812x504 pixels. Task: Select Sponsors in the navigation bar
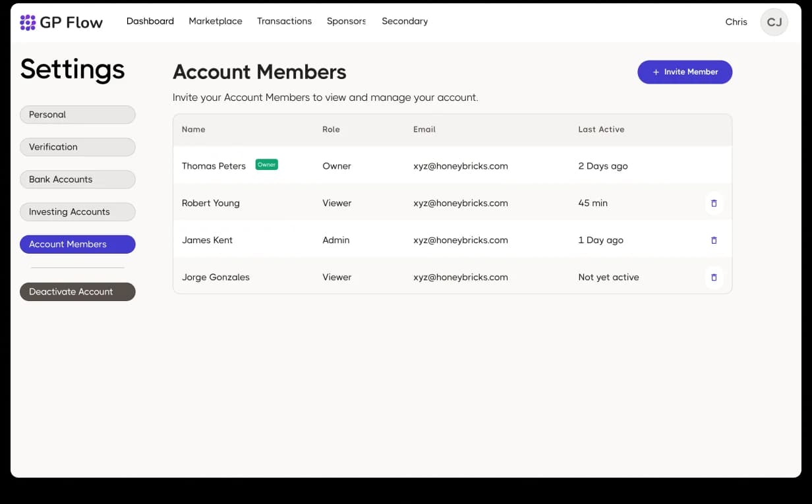[346, 21]
